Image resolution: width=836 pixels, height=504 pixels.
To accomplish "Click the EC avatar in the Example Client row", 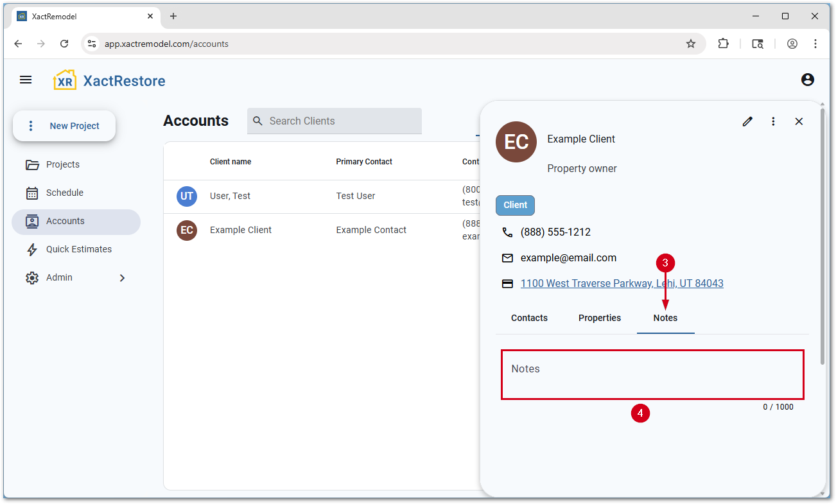I will (x=187, y=230).
